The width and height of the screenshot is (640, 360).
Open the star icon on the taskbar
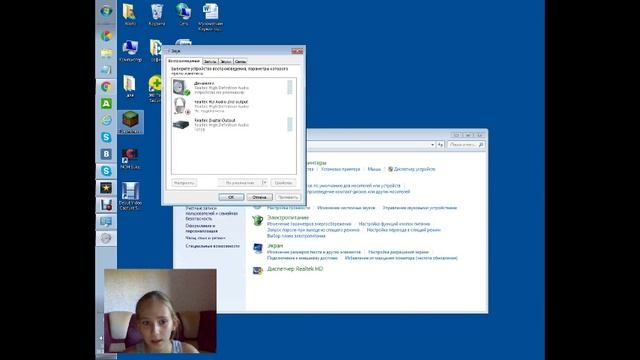pyautogui.click(x=106, y=188)
